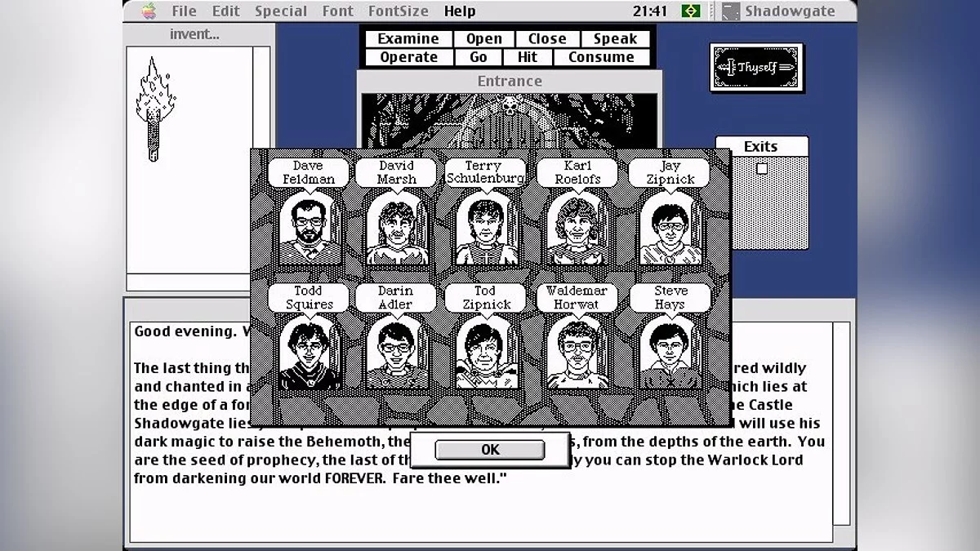The image size is (980, 551).
Task: Choose the Hit command
Action: pyautogui.click(x=528, y=57)
